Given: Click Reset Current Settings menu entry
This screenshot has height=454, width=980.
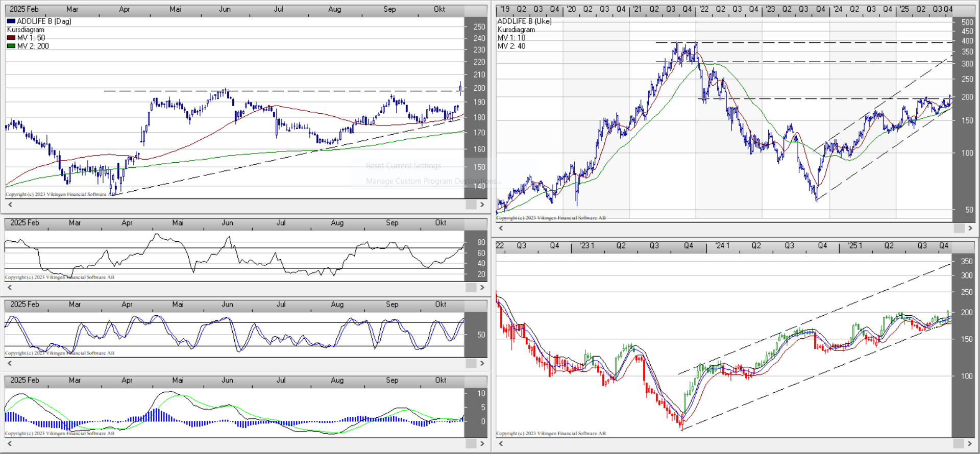Looking at the screenshot, I should 403,166.
